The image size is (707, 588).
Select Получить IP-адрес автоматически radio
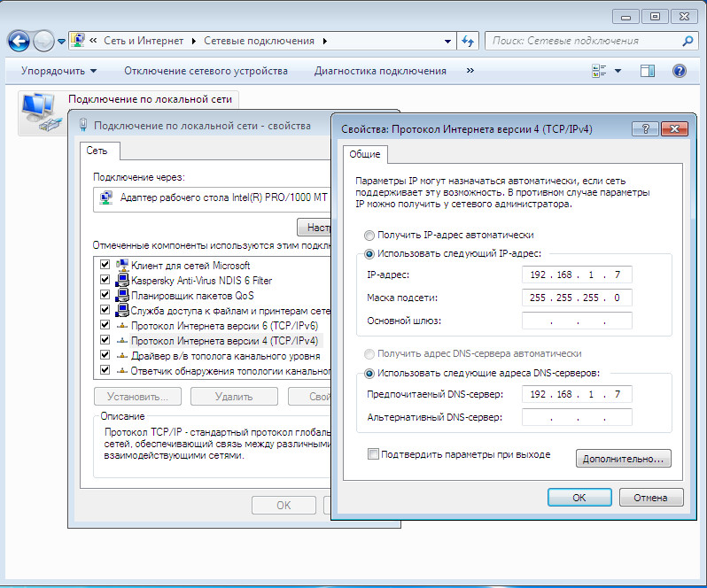[x=369, y=236]
